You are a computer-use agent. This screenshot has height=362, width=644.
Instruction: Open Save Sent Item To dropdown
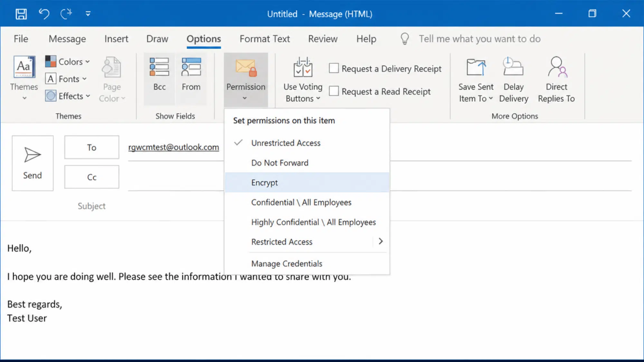click(476, 79)
